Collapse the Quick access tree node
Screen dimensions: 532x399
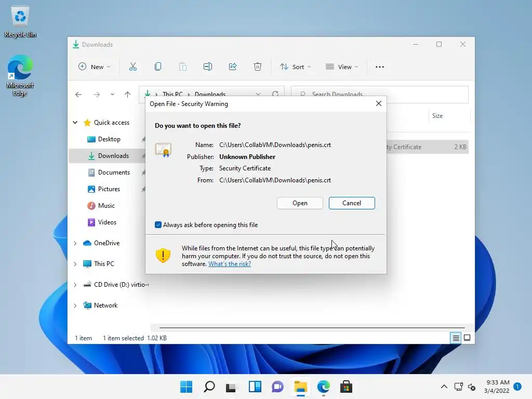(75, 123)
